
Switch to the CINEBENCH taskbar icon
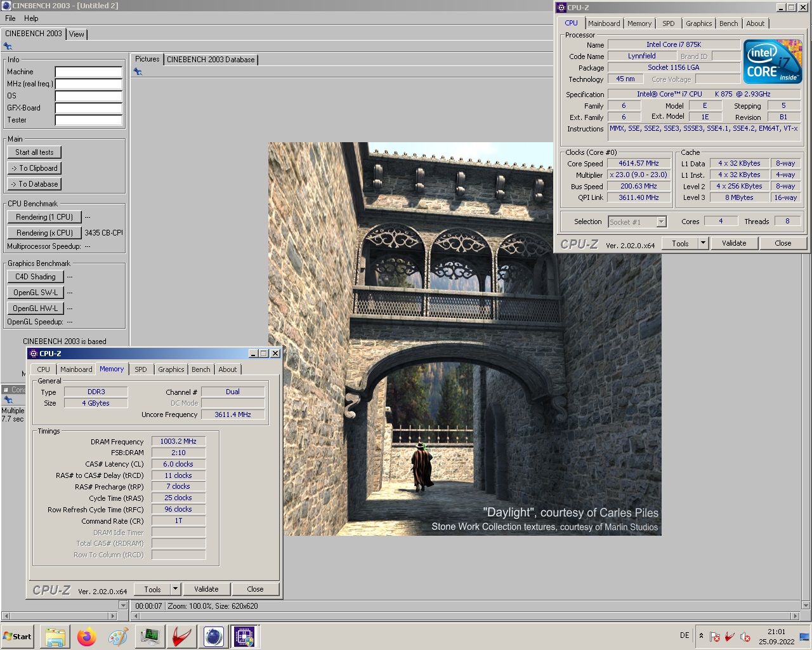214,637
